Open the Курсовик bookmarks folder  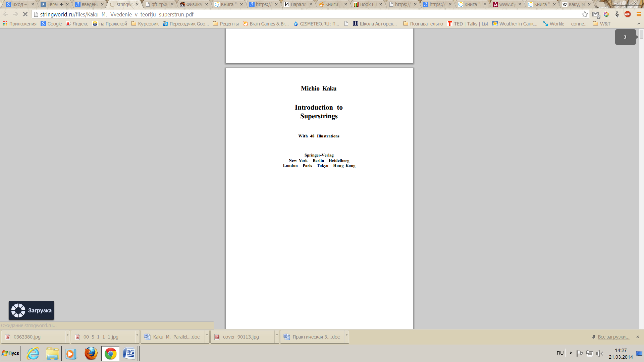coord(145,24)
